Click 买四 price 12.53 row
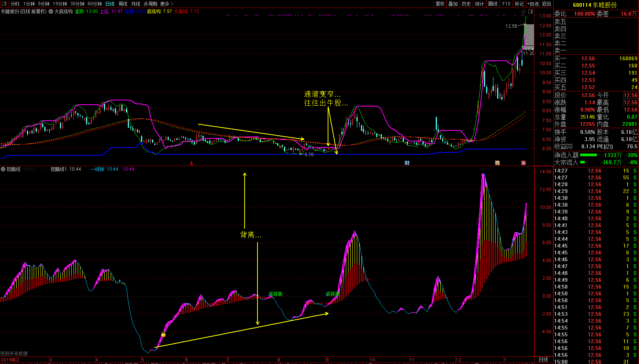This screenshot has height=364, width=639. point(596,80)
